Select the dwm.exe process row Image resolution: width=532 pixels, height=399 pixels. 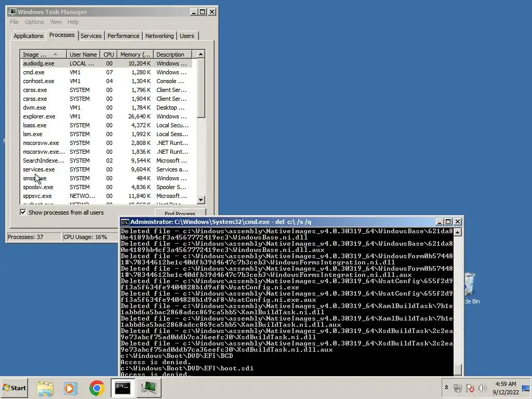click(106, 108)
